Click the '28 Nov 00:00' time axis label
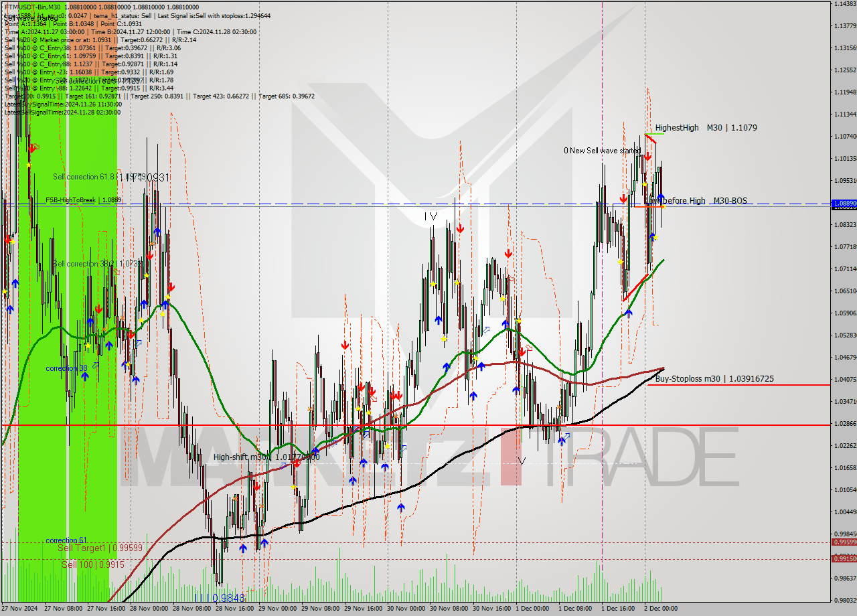 [149, 609]
